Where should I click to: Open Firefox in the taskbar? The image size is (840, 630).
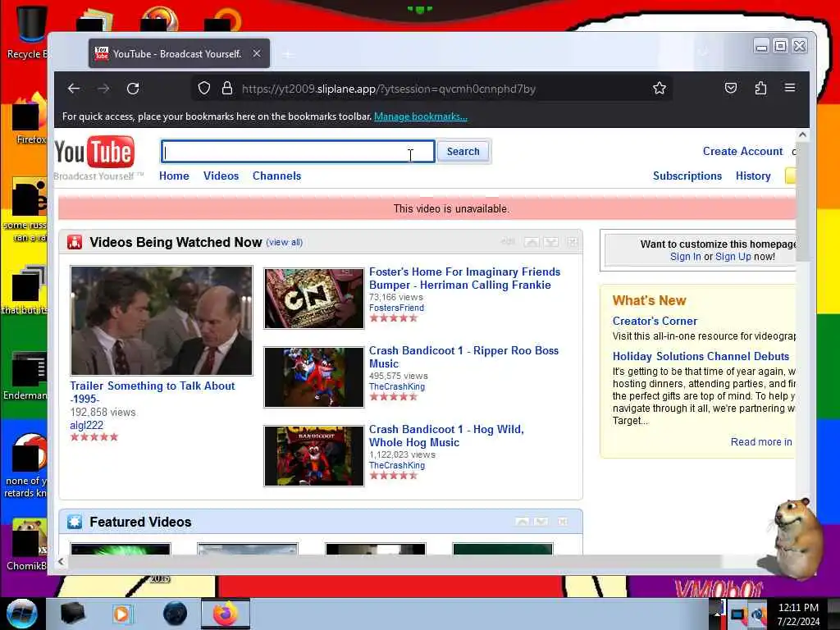click(x=225, y=614)
